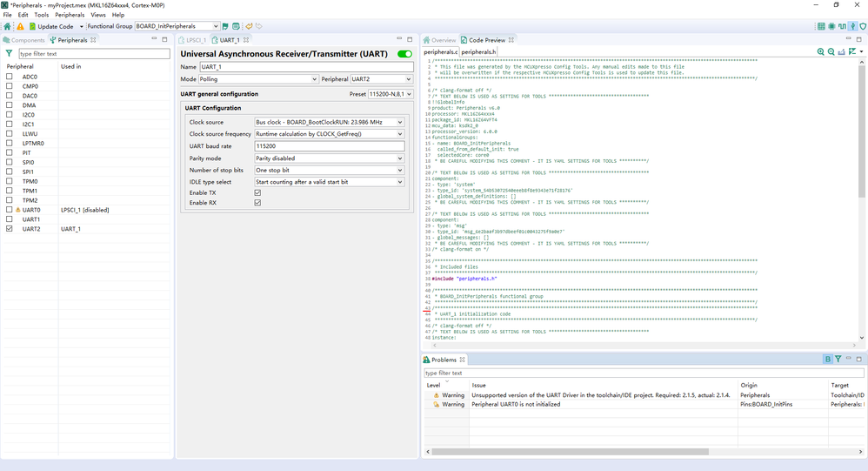Open the IDLE type select dropdown
The height and width of the screenshot is (471, 868).
click(330, 182)
